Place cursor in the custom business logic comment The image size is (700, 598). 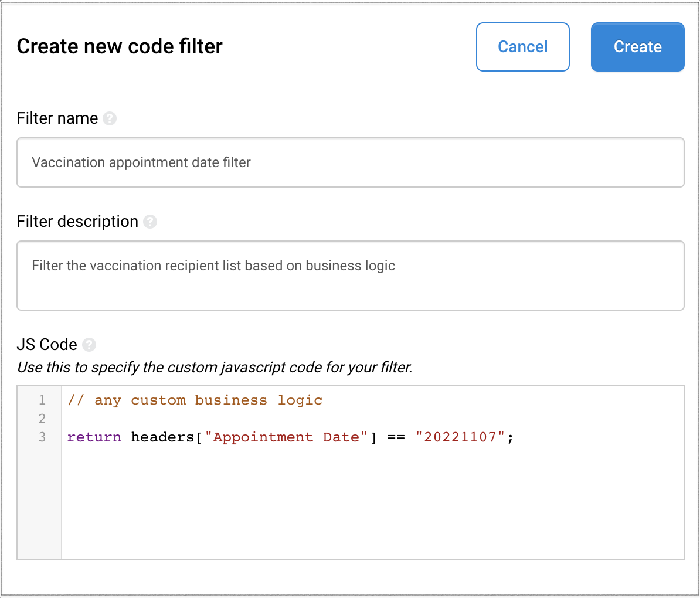[x=195, y=400]
